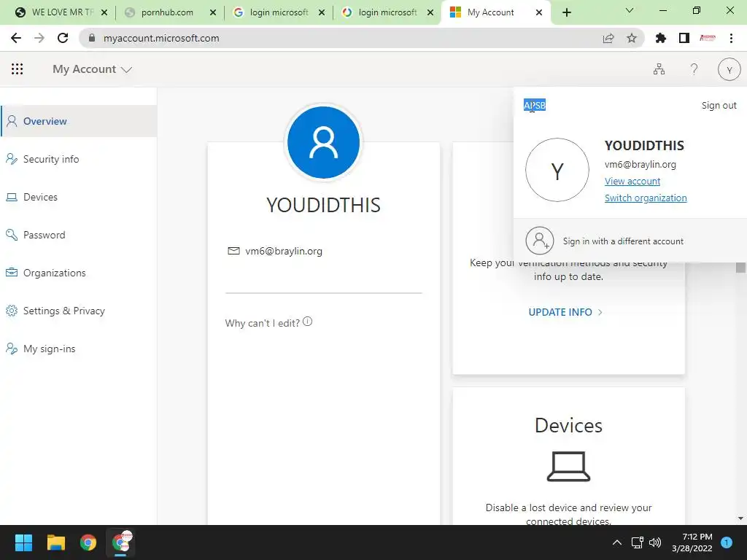Open the Help question mark icon
This screenshot has height=560, width=747.
coord(694,69)
